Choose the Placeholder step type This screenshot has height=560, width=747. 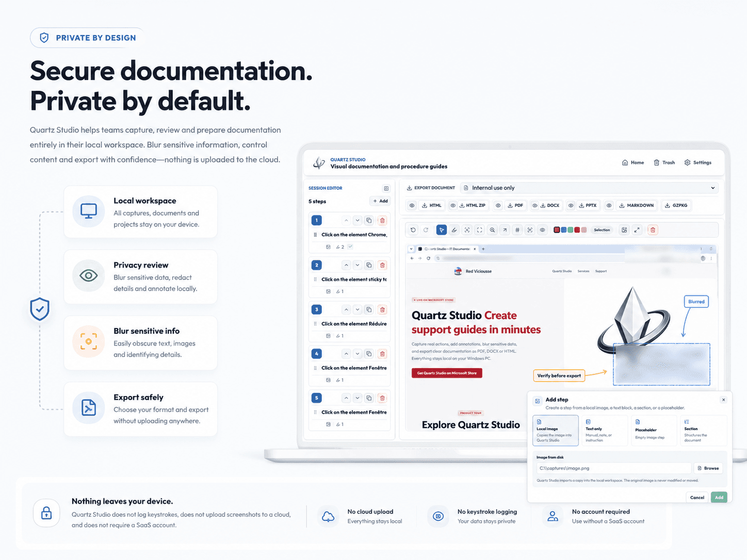pos(654,431)
